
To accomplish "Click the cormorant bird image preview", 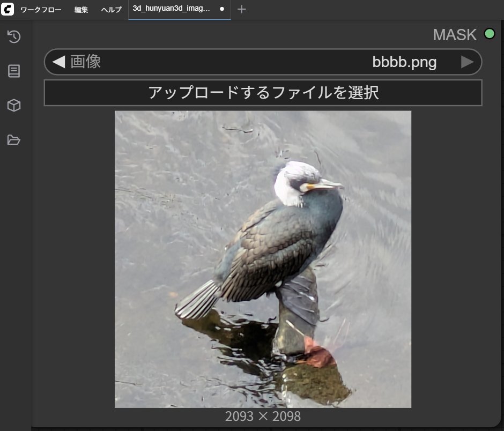I will pyautogui.click(x=263, y=259).
